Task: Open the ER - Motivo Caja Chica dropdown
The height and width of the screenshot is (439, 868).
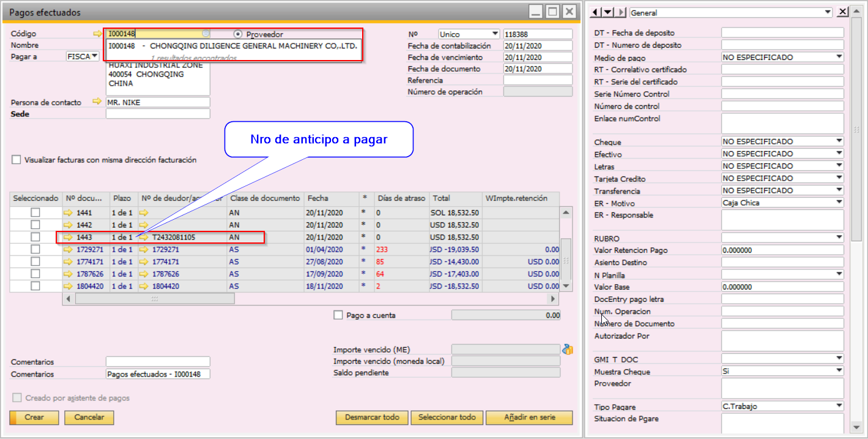Action: click(x=839, y=203)
